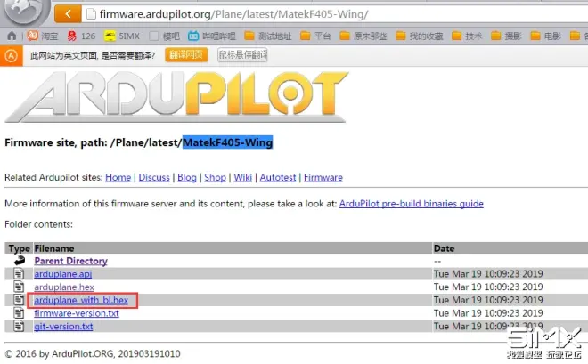Open the Shop link
588x364 pixels.
click(x=215, y=177)
